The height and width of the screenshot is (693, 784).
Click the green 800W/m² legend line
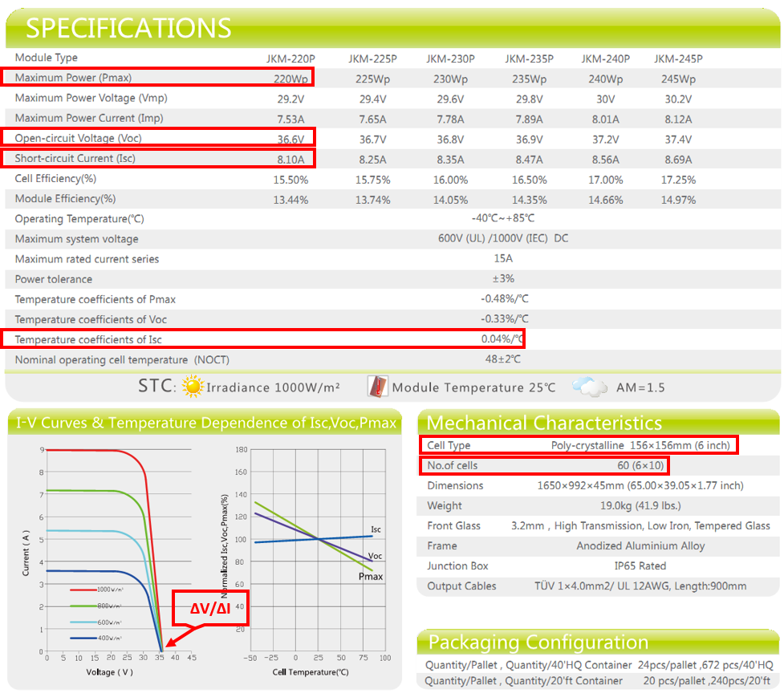(83, 606)
